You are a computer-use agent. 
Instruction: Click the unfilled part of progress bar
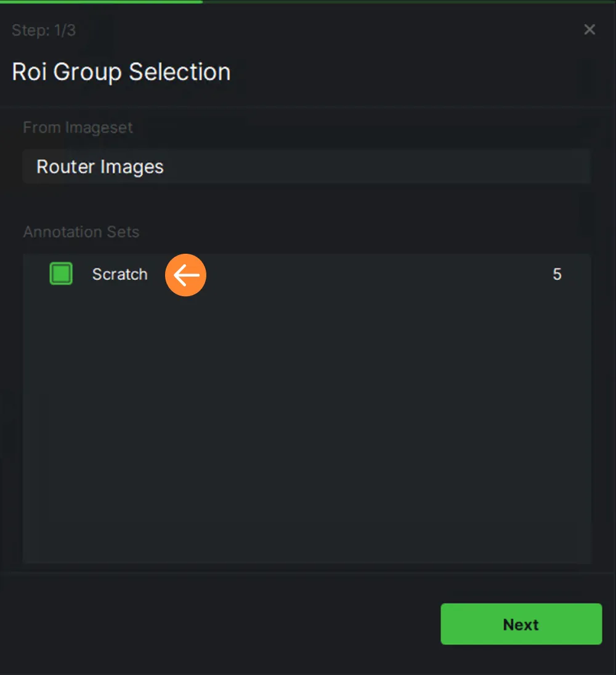click(409, 2)
